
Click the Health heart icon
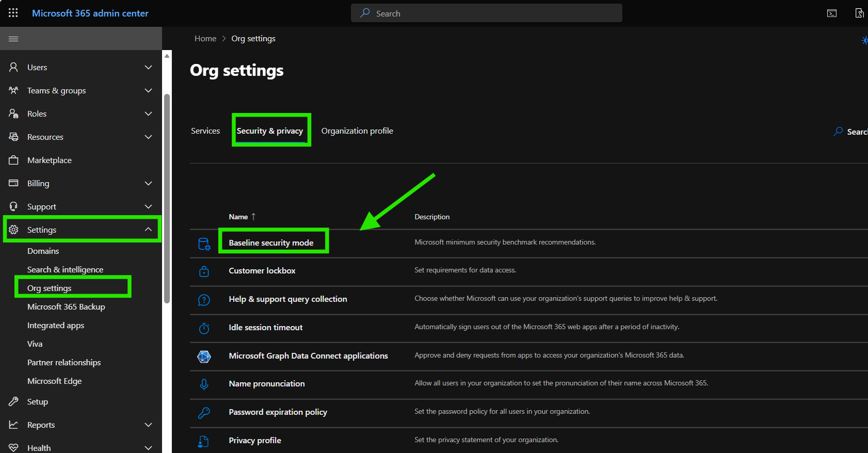[x=13, y=448]
